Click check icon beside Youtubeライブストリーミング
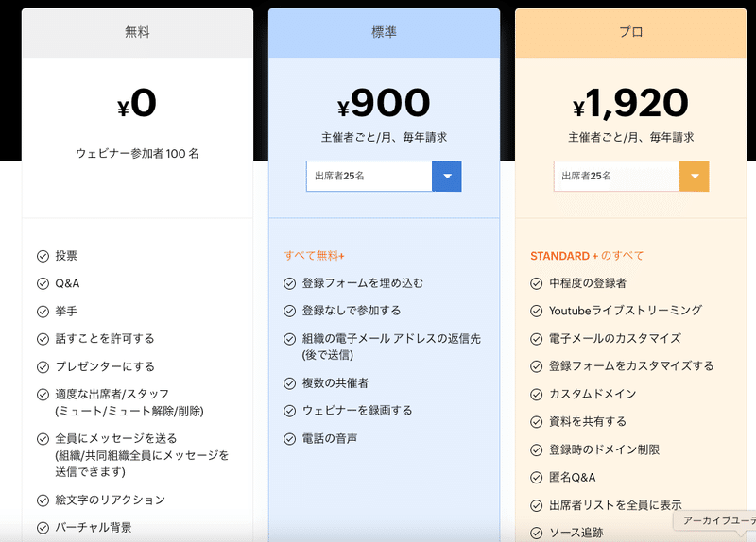The width and height of the screenshot is (756, 542). click(x=536, y=311)
